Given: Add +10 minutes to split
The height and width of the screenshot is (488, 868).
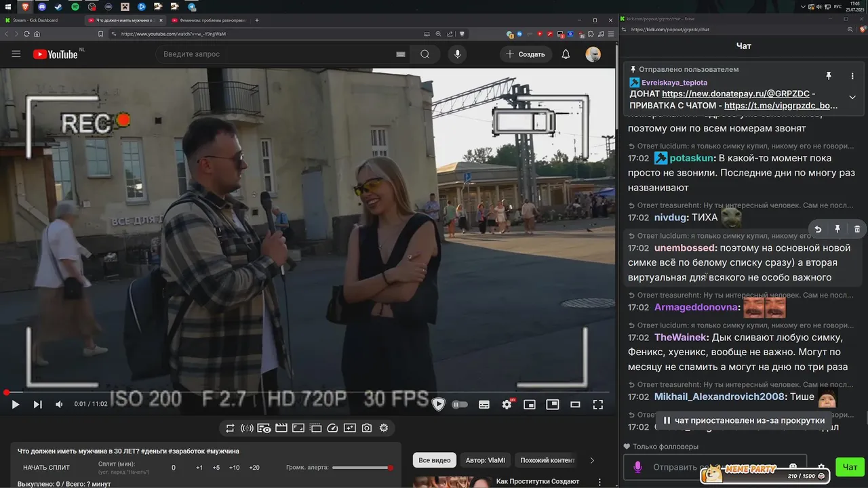Looking at the screenshot, I should 234,468.
